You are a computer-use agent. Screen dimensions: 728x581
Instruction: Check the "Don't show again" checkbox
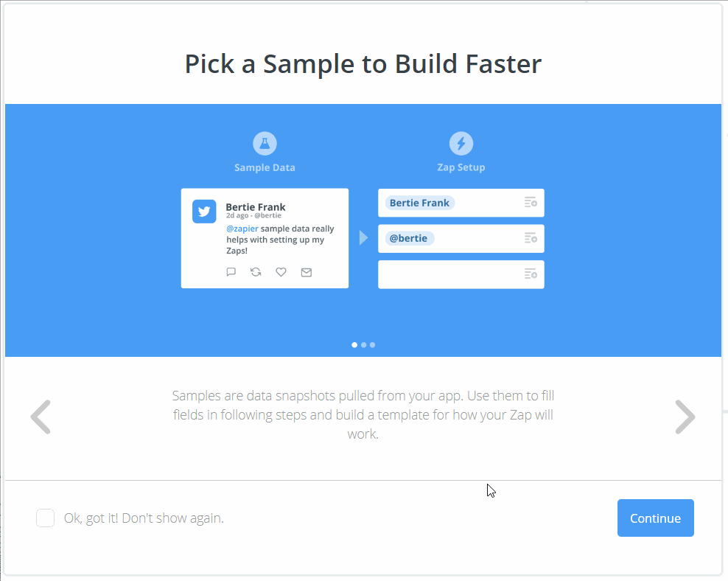pos(46,518)
